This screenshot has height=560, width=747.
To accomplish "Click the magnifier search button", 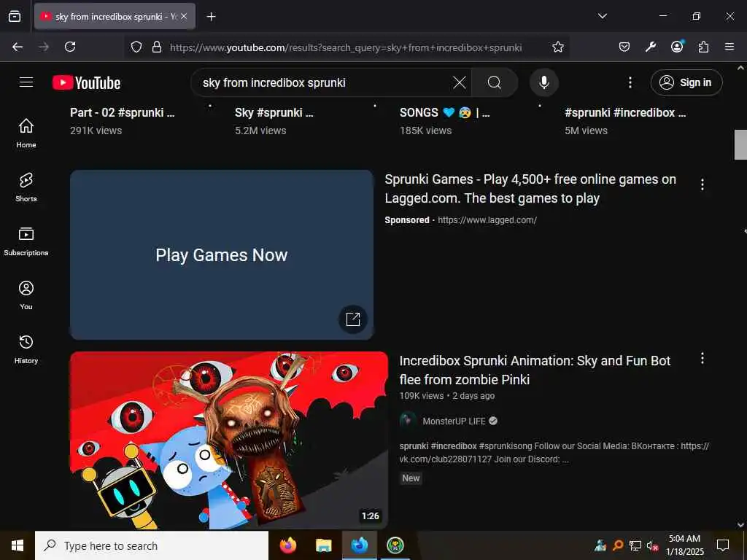I will (494, 82).
